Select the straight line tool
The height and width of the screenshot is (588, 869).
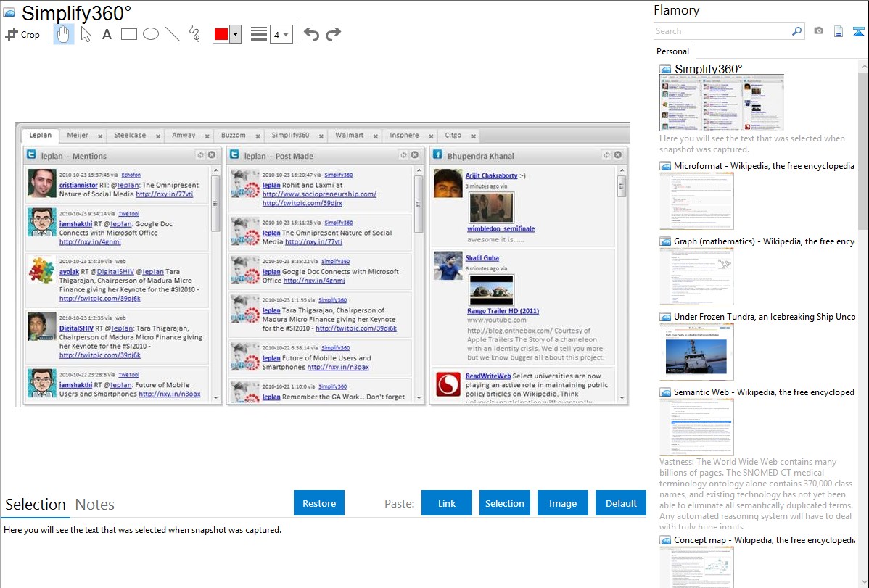pyautogui.click(x=172, y=34)
